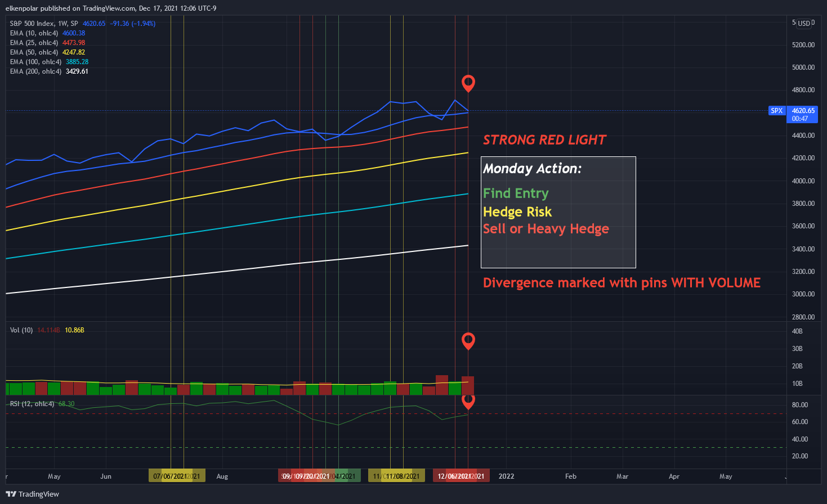Select the EMA (10, ohlc4) legend entry
The width and height of the screenshot is (827, 504).
[34, 33]
